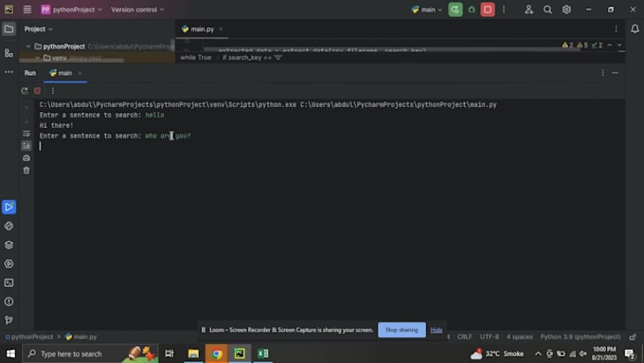
Task: Change 4 spaces indent setting
Action: coord(519,336)
